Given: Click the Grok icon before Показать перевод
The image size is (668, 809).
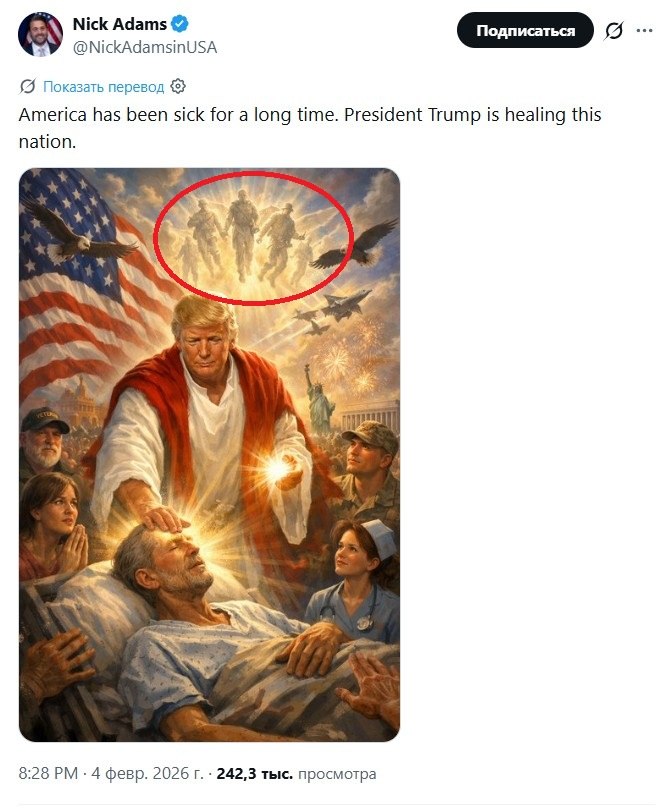Looking at the screenshot, I should [x=27, y=86].
